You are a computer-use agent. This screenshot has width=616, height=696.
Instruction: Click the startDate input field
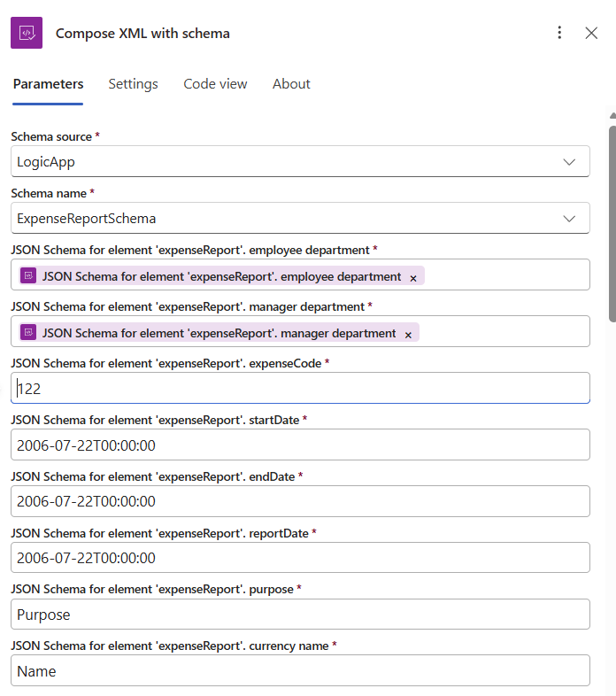point(300,445)
